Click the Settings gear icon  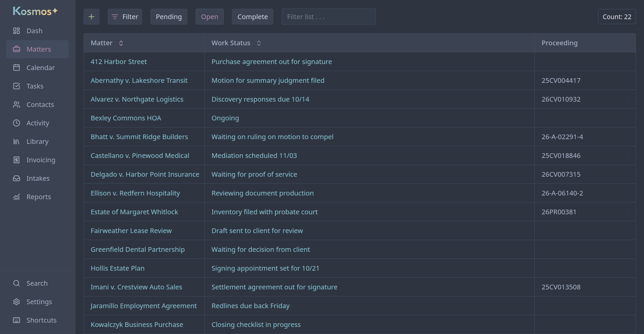16,302
